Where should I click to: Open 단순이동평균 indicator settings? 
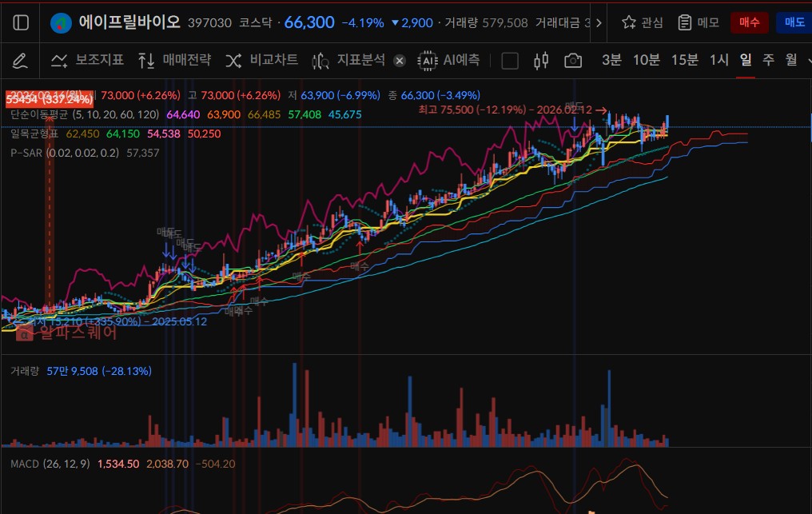(40, 114)
